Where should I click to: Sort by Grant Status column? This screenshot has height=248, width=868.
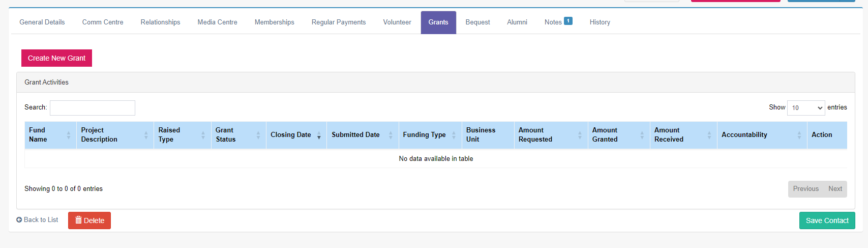[238, 135]
